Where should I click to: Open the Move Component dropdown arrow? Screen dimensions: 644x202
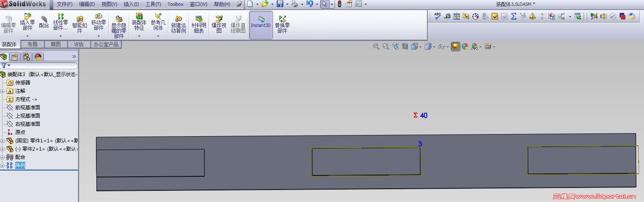click(x=98, y=36)
